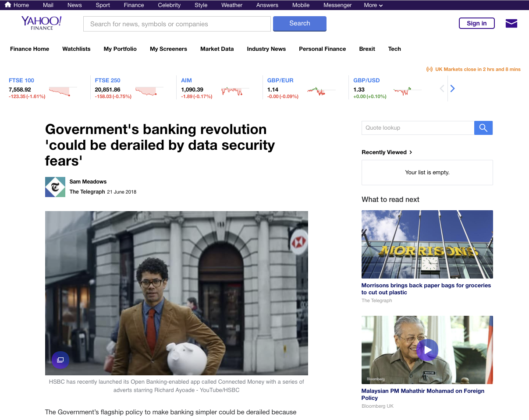Viewport: 529px width, 420px height.
Task: Open GBP/EUR rate link
Action: click(280, 81)
